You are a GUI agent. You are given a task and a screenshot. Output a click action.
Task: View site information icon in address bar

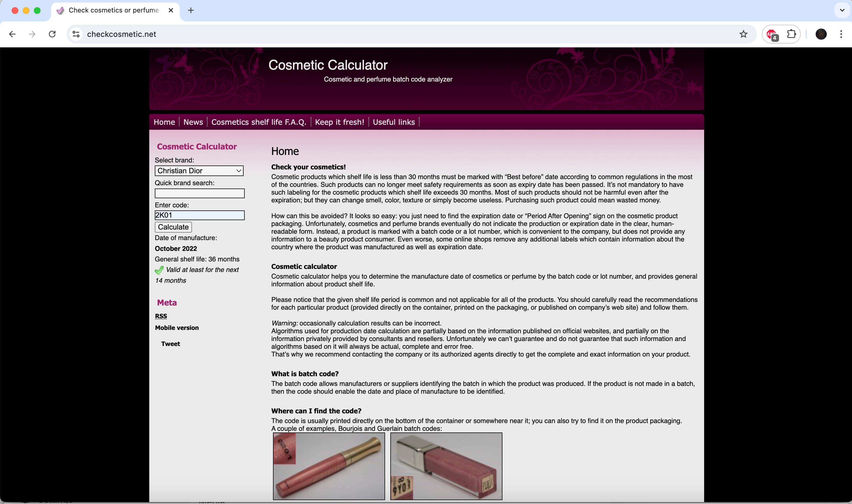[x=76, y=34]
